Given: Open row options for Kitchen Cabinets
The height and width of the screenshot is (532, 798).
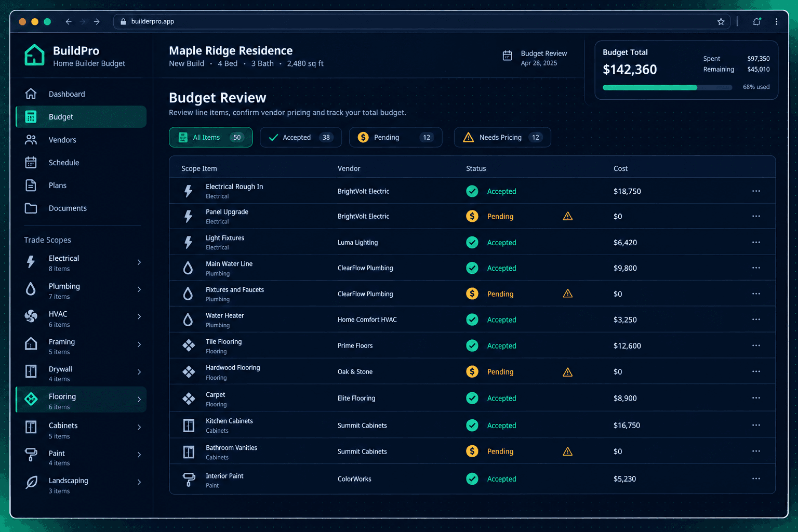Looking at the screenshot, I should 756,425.
